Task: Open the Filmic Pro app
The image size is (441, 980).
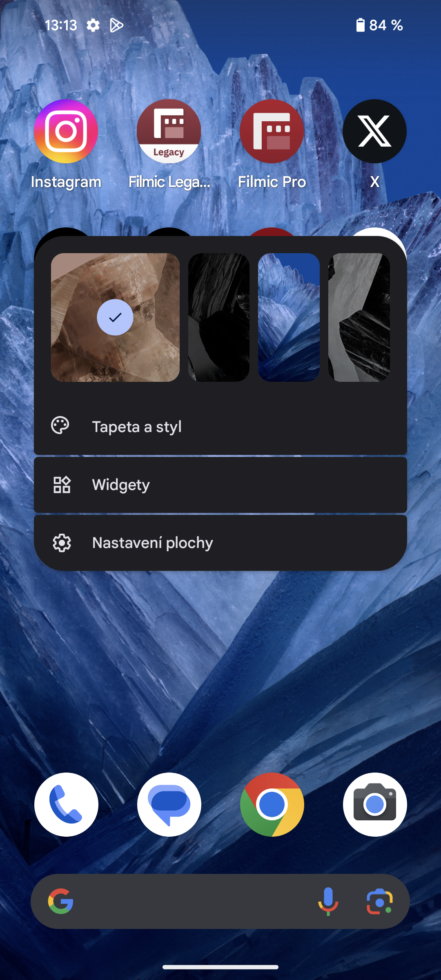Action: click(x=272, y=131)
